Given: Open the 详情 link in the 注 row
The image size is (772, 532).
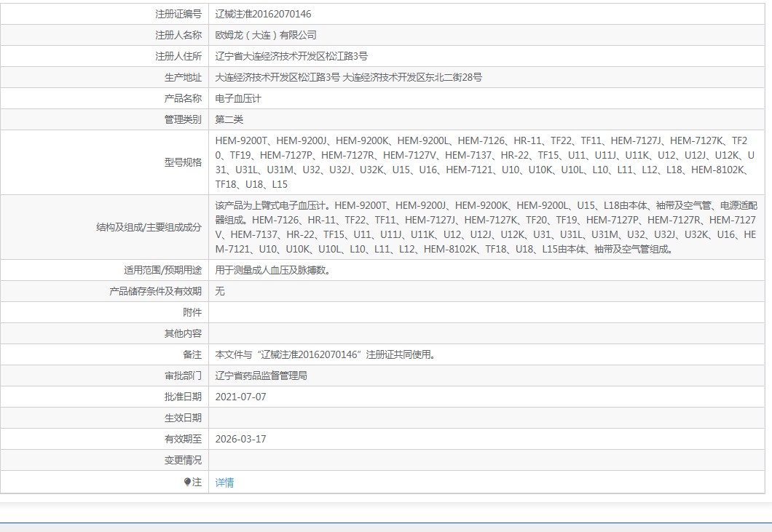Looking at the screenshot, I should (x=224, y=483).
